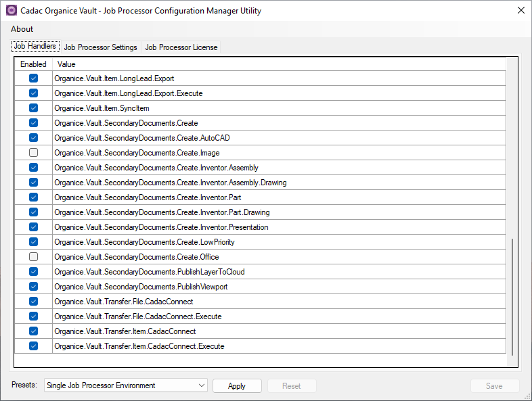
Task: Switch to the Job Processor License tab
Action: (x=181, y=47)
